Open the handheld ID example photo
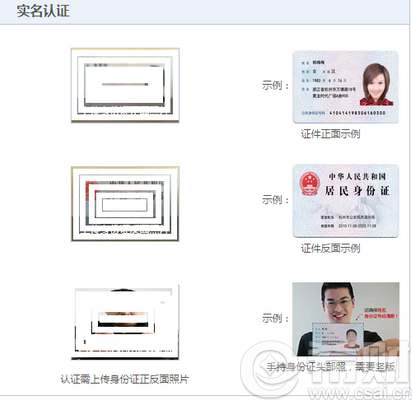The image size is (412, 400). coord(346,319)
